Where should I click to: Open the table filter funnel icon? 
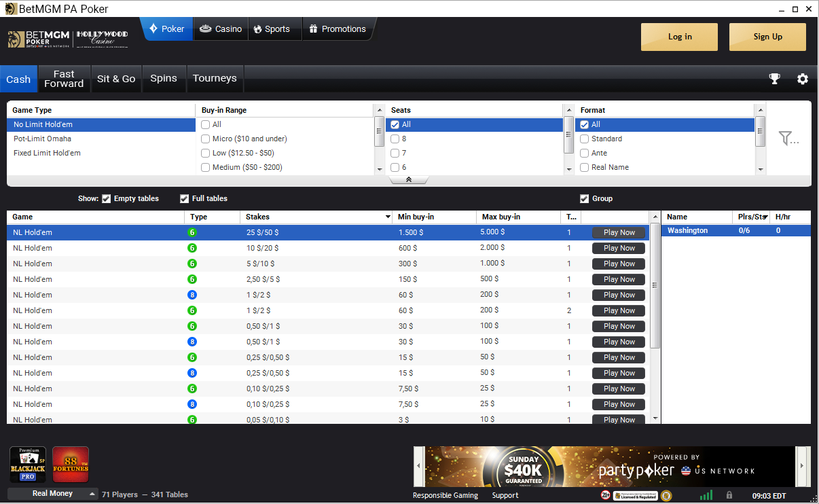[788, 139]
